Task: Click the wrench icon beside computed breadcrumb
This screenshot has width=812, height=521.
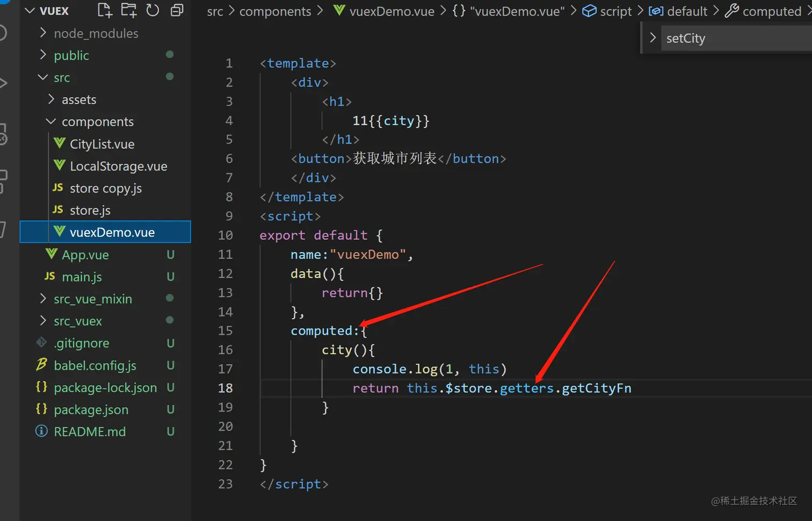Action: (731, 11)
